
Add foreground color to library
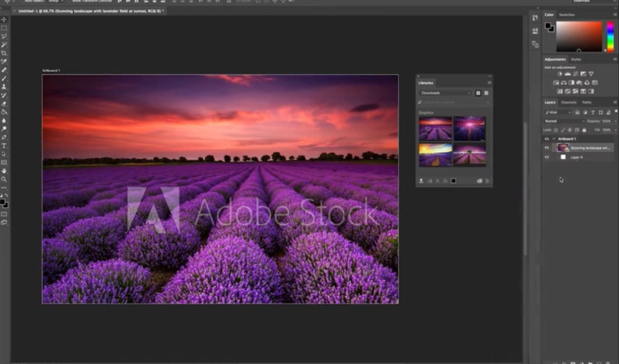[x=453, y=181]
